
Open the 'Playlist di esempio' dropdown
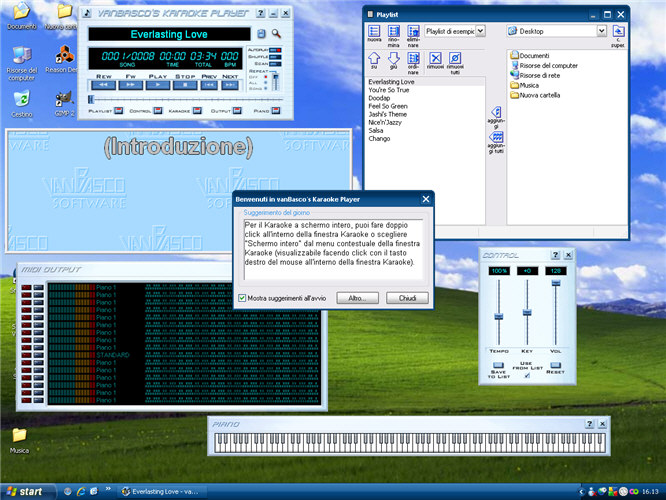tap(480, 31)
